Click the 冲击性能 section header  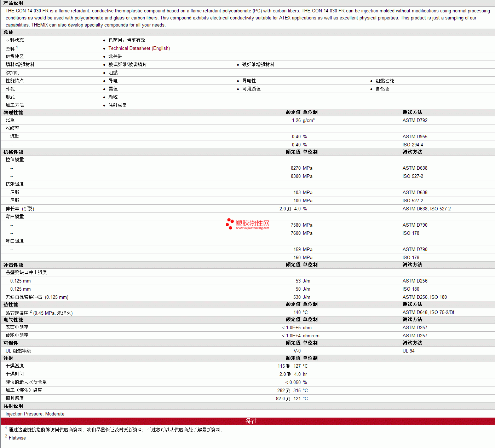(x=13, y=265)
